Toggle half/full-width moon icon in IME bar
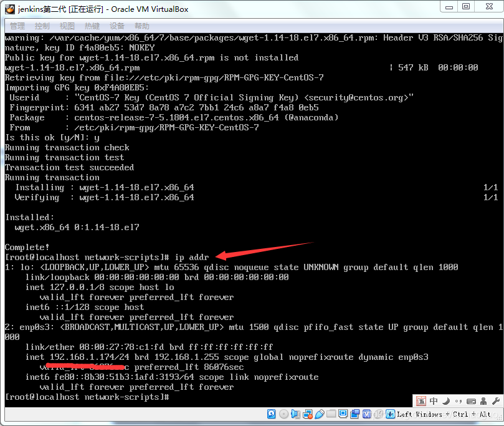The image size is (504, 426). coord(446,401)
